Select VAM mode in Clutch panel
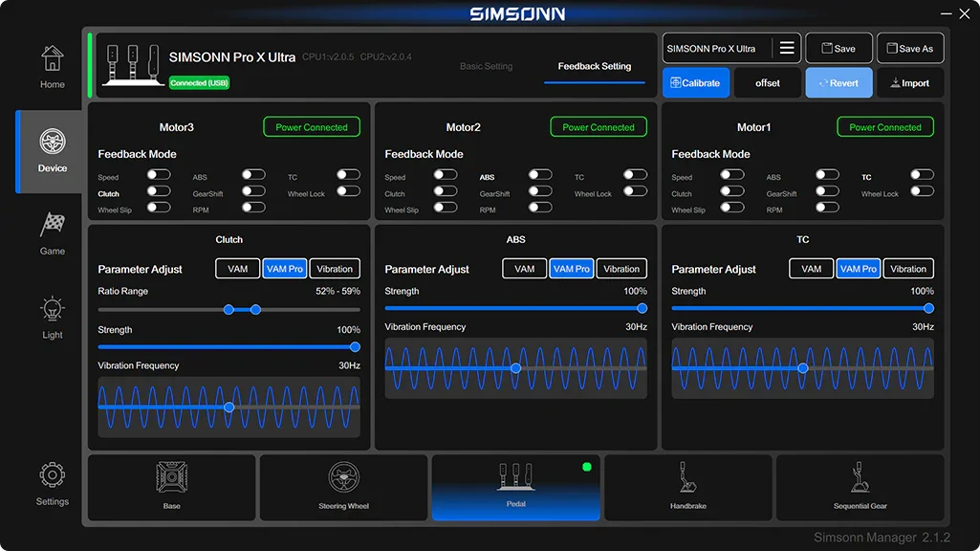 [x=237, y=268]
